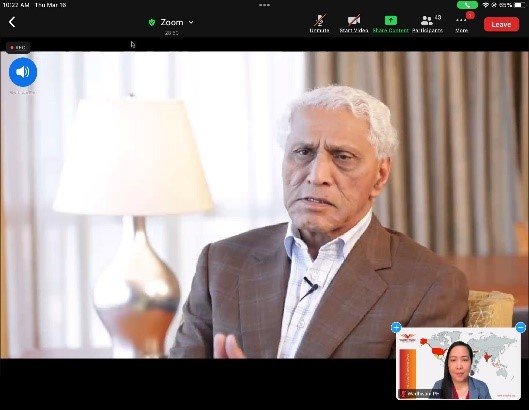
Task: Expand the Zoom meeting info dropdown
Action: [191, 22]
